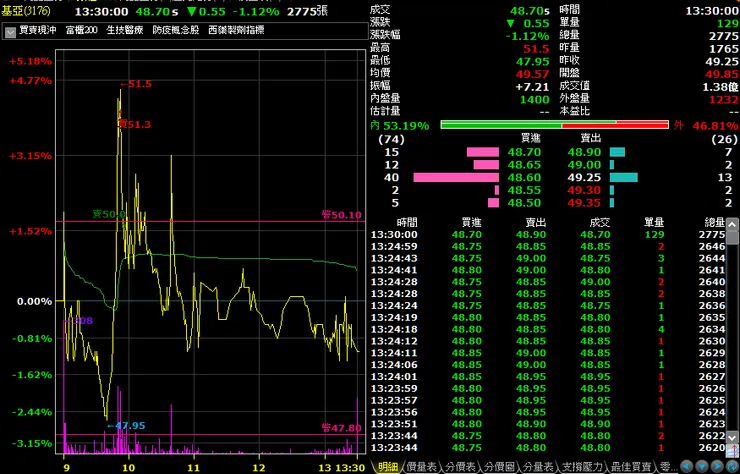The image size is (740, 474).
Task: Click the pink bid volume bar for 48.60
Action: click(456, 178)
